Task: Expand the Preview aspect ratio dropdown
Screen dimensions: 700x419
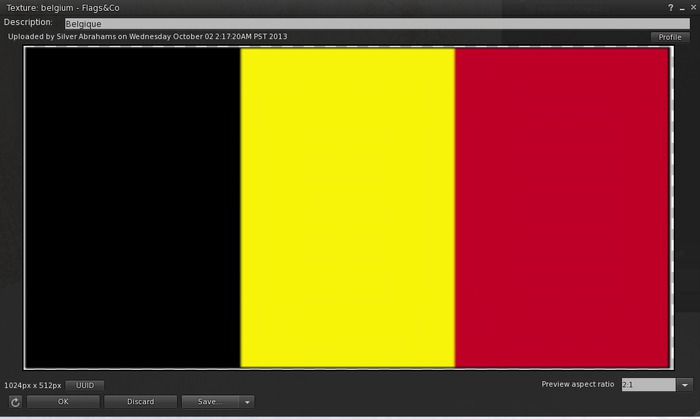Action: (685, 385)
